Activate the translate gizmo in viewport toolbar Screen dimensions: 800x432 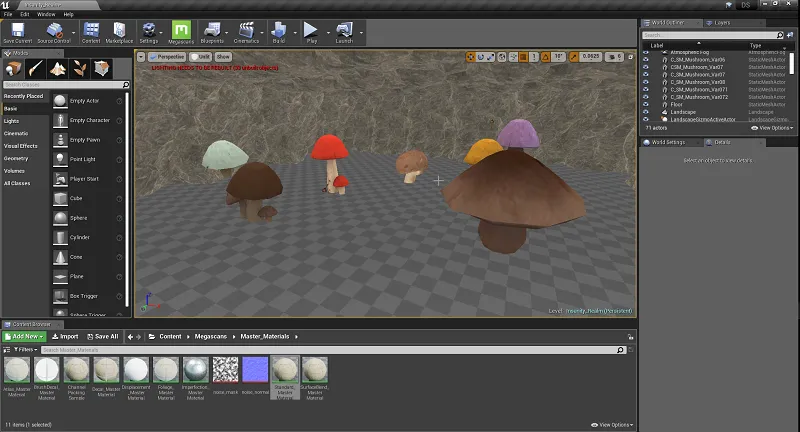[x=470, y=57]
